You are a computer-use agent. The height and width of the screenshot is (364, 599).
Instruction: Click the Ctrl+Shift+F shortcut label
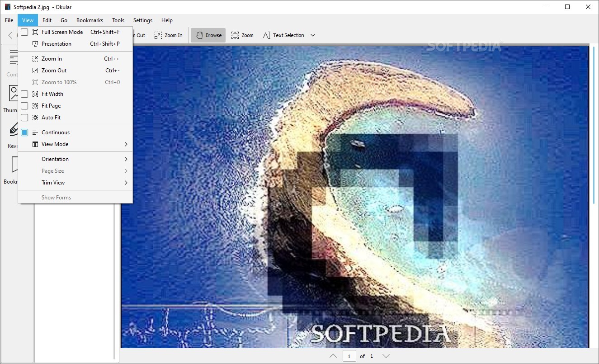pyautogui.click(x=105, y=32)
